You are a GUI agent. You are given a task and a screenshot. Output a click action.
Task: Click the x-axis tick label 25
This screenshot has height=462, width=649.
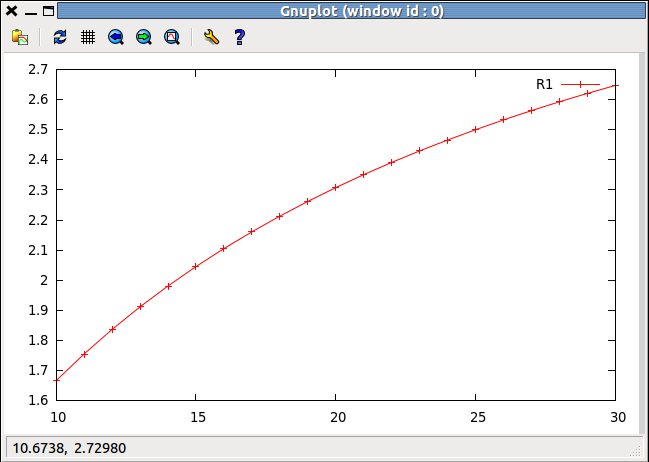pyautogui.click(x=477, y=416)
